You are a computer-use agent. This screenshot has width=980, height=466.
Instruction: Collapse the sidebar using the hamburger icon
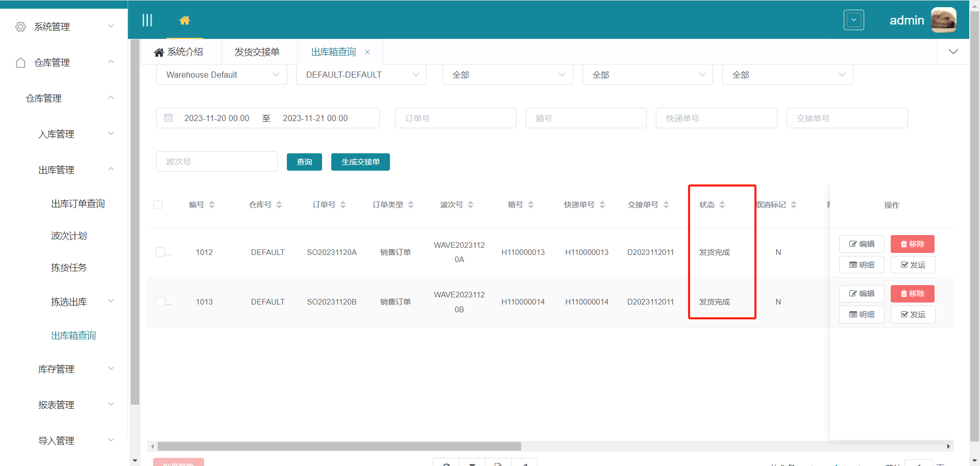point(148,20)
